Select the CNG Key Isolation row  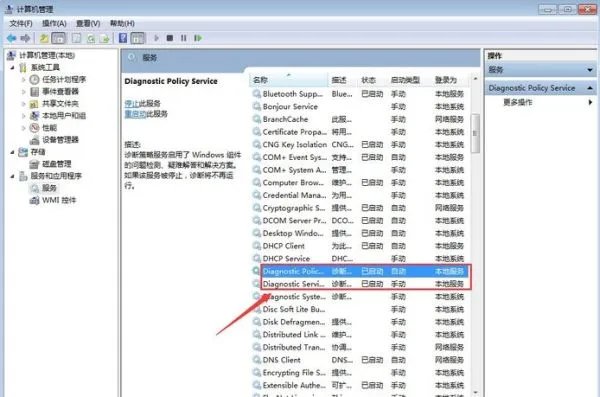(360, 144)
